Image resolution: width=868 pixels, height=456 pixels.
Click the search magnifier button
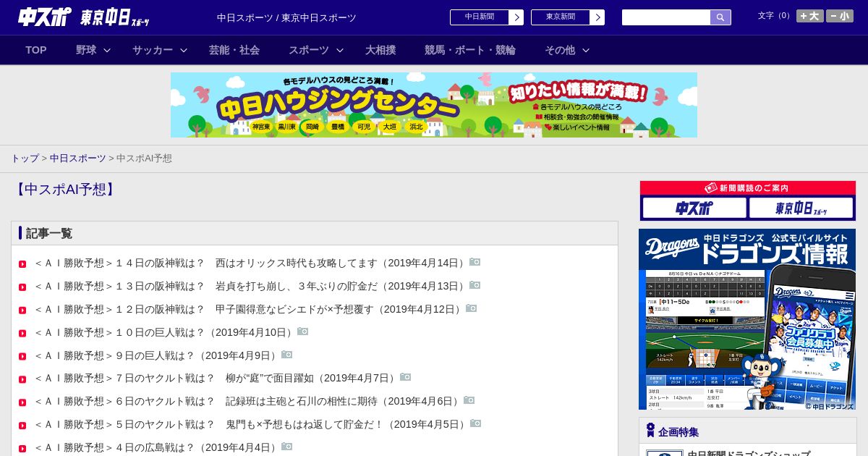[720, 17]
